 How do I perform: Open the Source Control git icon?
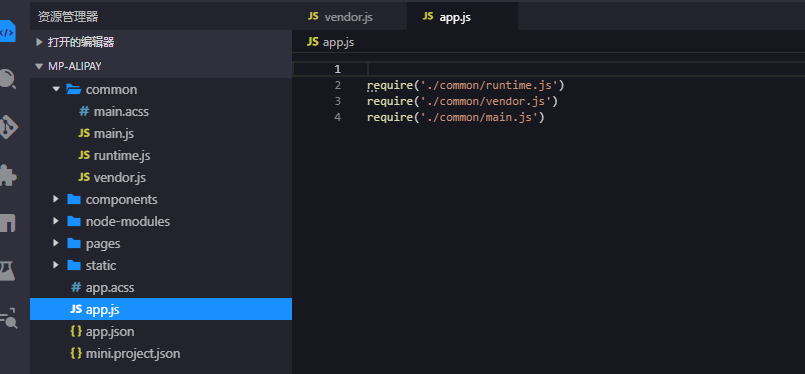[x=8, y=127]
